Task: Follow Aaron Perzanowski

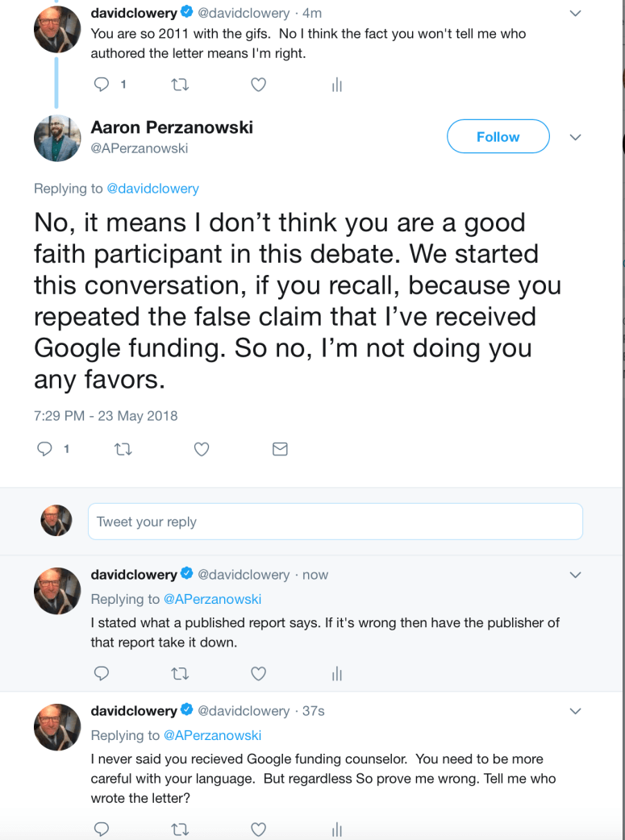Action: click(x=498, y=137)
